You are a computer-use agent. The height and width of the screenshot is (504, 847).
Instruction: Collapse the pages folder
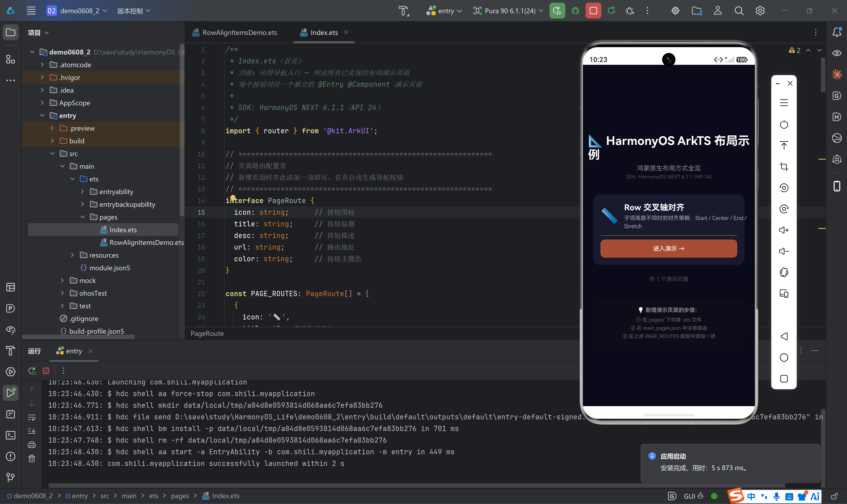point(82,217)
